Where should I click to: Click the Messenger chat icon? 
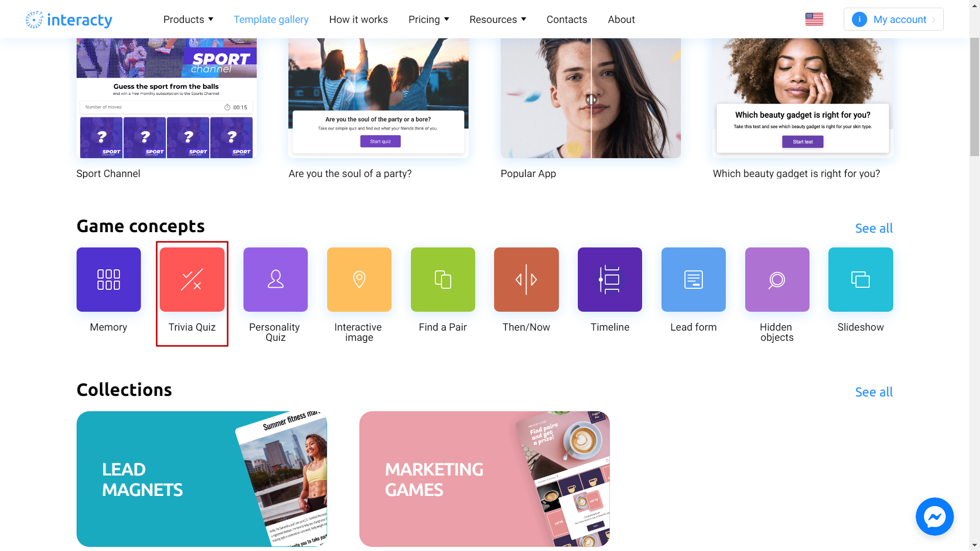(935, 517)
